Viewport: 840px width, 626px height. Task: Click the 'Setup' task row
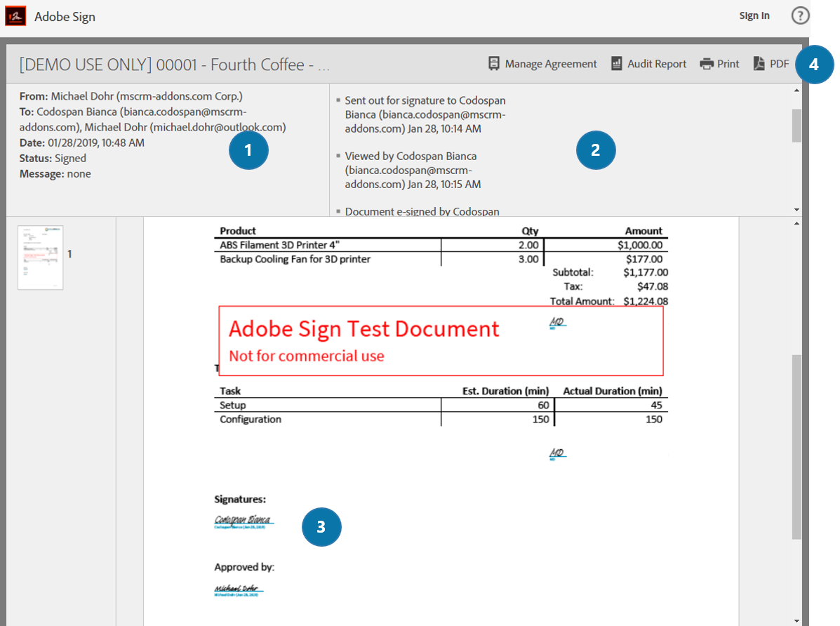click(441, 405)
